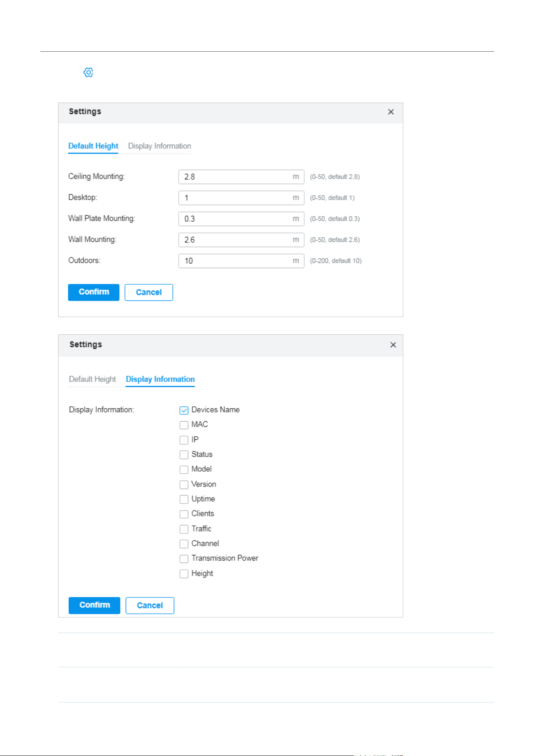The image size is (535, 756).
Task: Uncheck the Devices Name checkbox
Action: coord(184,410)
